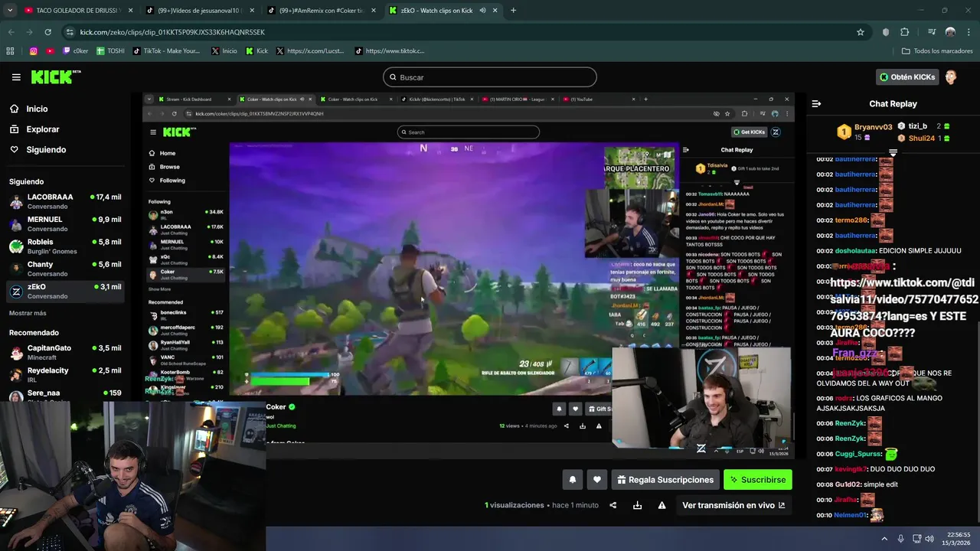
Task: Open the Extensions puzzle icon
Action: click(904, 32)
